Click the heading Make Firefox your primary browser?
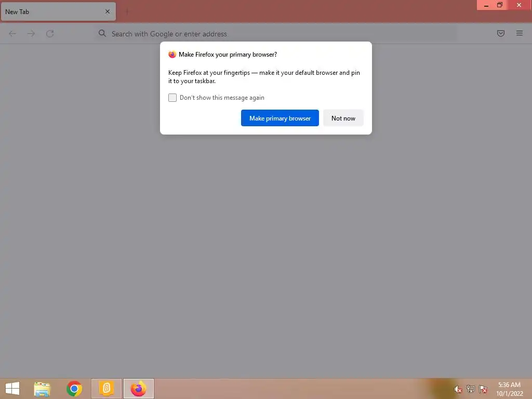Image resolution: width=532 pixels, height=399 pixels. click(228, 54)
